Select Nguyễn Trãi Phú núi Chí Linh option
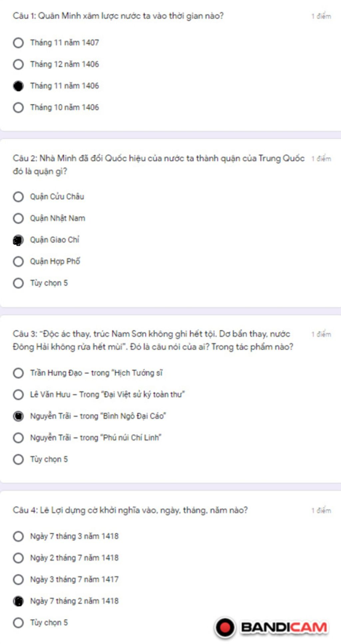Screen dimensions: 341x644 pyautogui.click(x=18, y=438)
